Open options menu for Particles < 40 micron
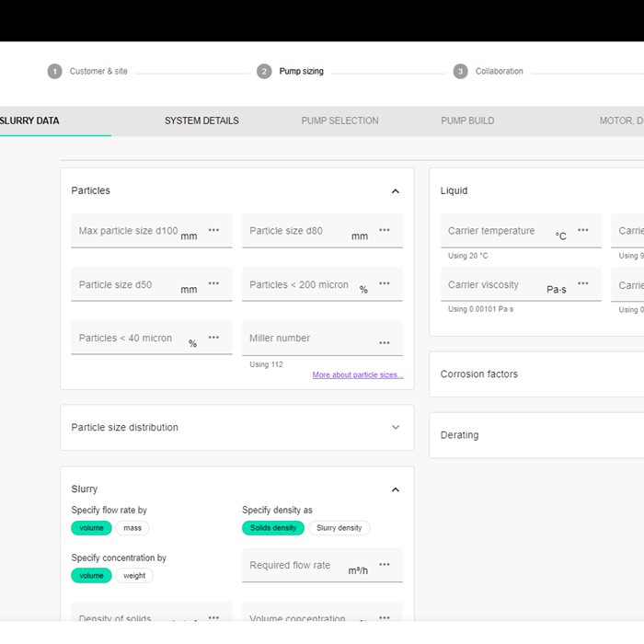The width and height of the screenshot is (644, 644). [213, 337]
